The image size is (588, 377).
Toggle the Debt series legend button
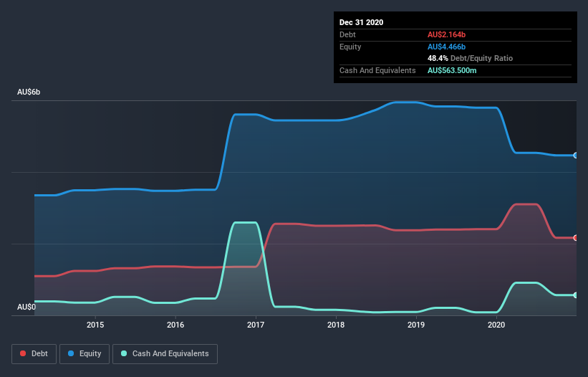(x=34, y=354)
